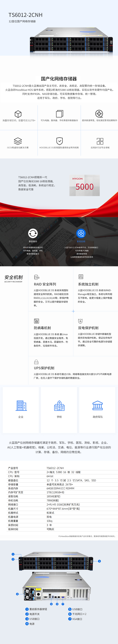Viewport: 118px width, 644px height.
Task: Click the blue 影视后期 label
Action: pyautogui.click(x=81, y=242)
